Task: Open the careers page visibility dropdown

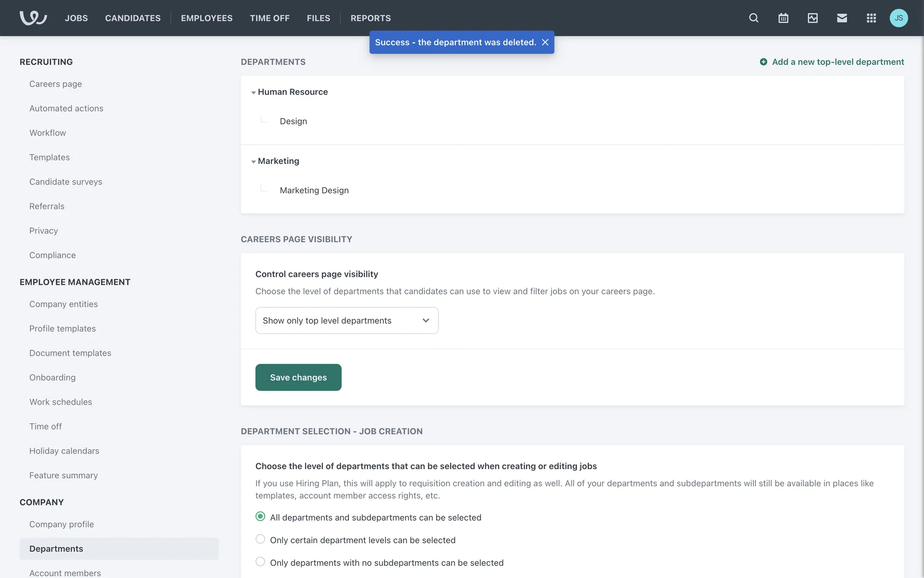Action: [346, 320]
